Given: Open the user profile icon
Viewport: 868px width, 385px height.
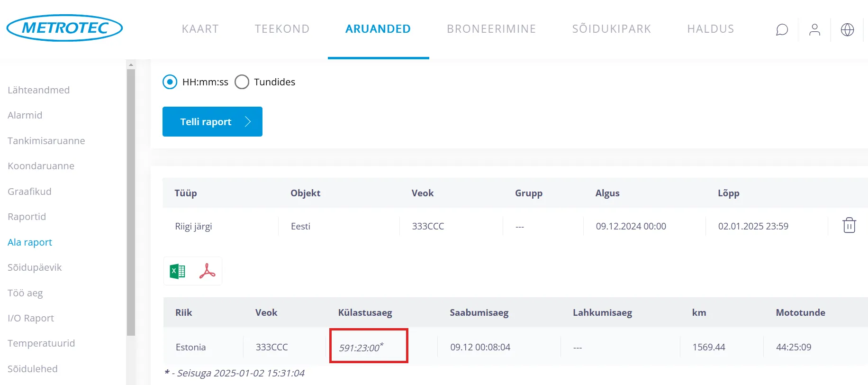Looking at the screenshot, I should click(x=814, y=30).
